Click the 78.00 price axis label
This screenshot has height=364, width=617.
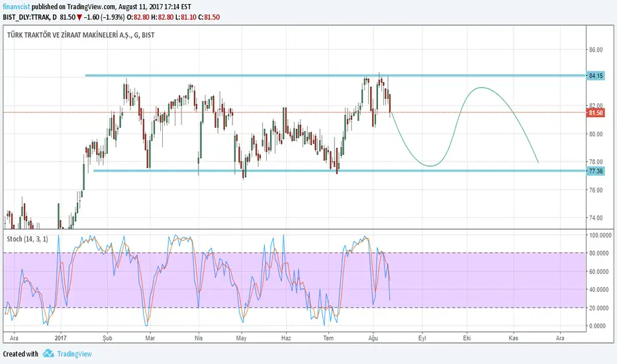pyautogui.click(x=596, y=161)
